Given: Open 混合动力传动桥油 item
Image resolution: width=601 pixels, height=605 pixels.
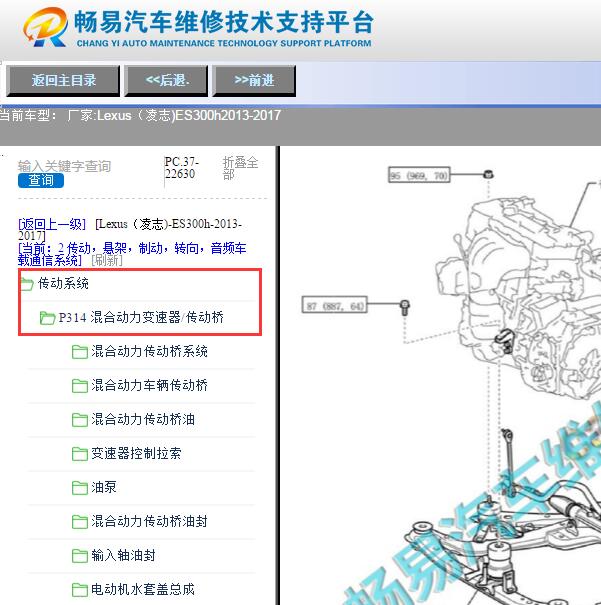Looking at the screenshot, I should [143, 419].
